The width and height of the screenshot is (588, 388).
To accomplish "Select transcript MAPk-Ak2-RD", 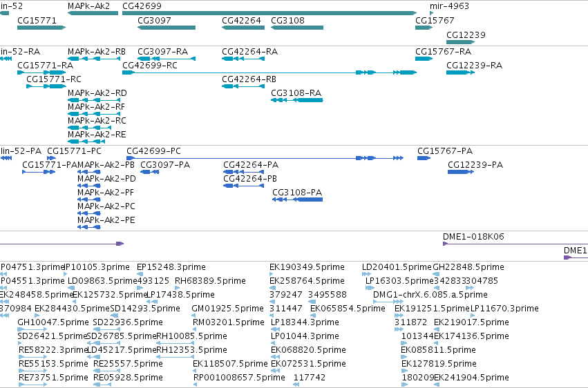I will pyautogui.click(x=94, y=100).
